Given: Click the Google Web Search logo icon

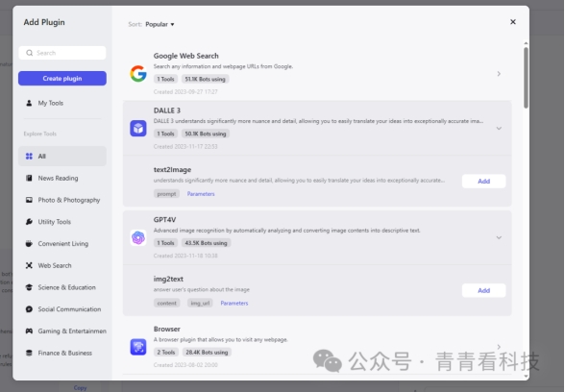Looking at the screenshot, I should tap(138, 73).
